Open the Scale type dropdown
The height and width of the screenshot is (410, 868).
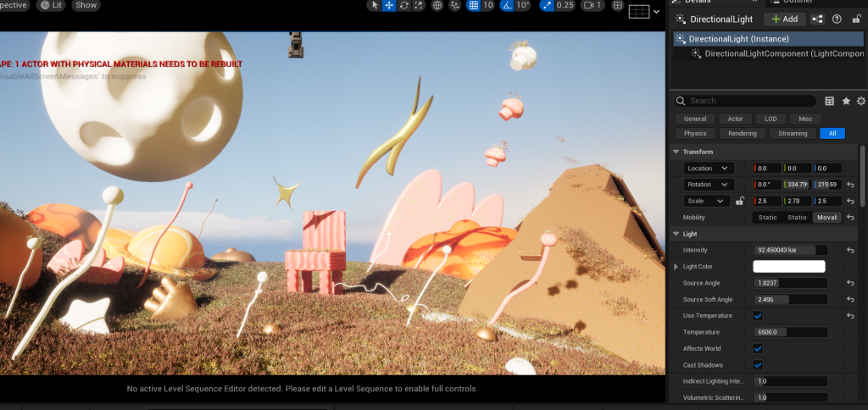(706, 201)
